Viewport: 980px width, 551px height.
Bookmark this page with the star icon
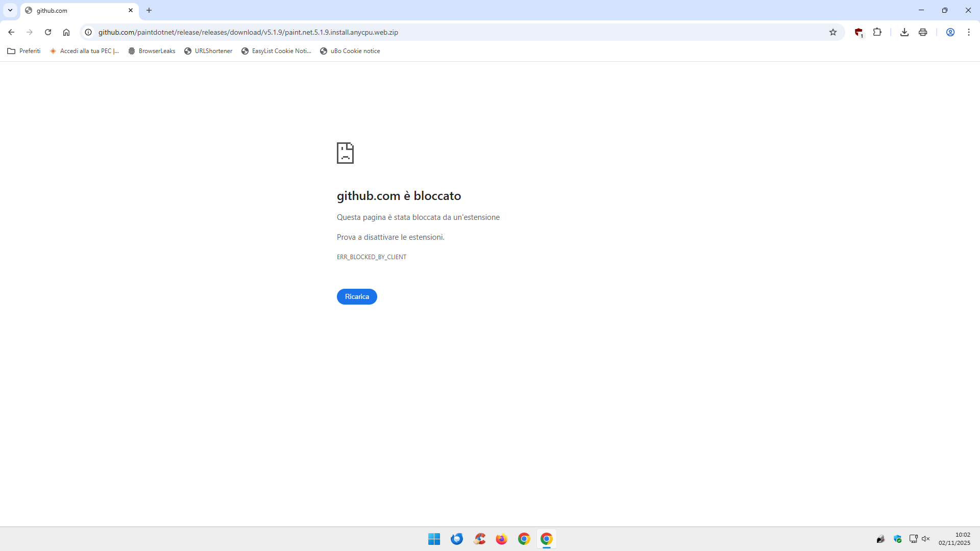833,32
